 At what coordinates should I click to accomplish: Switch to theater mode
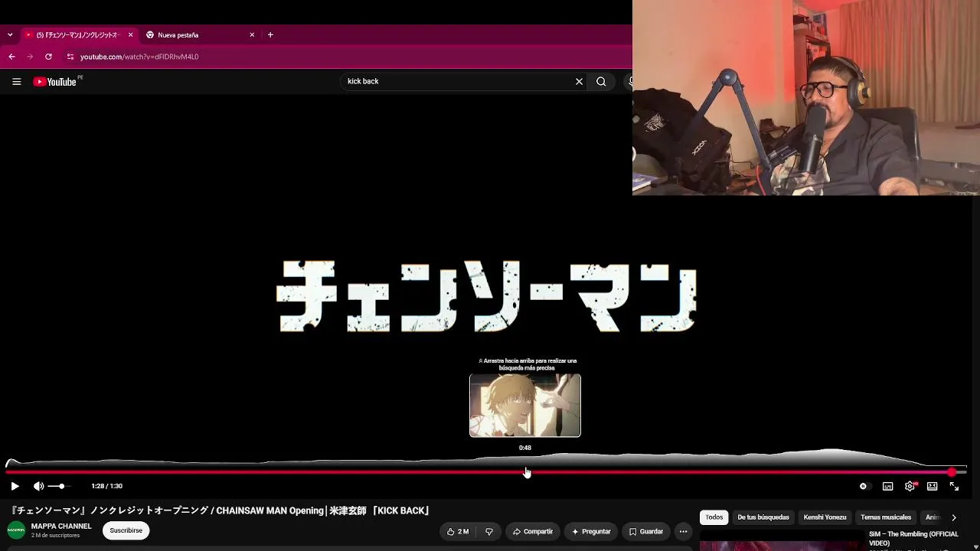point(932,486)
